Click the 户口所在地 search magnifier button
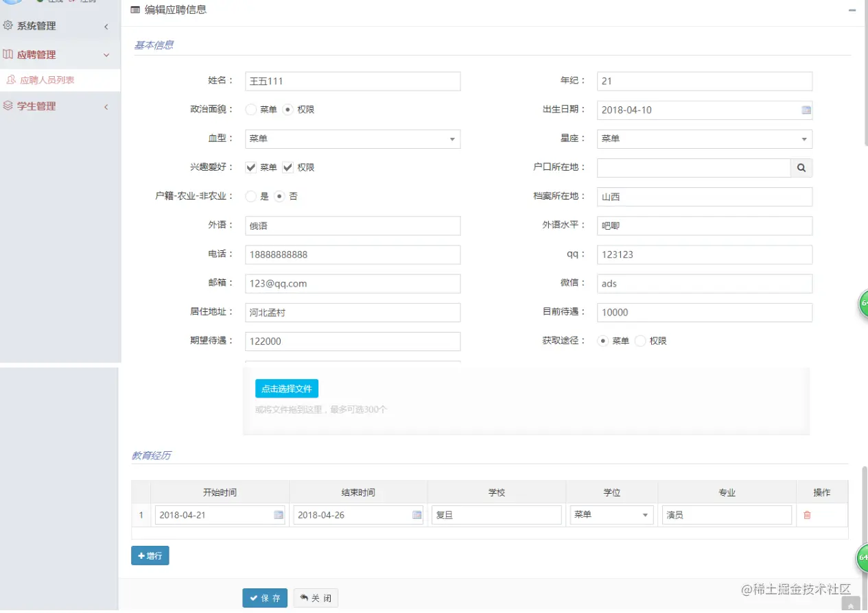 [801, 168]
